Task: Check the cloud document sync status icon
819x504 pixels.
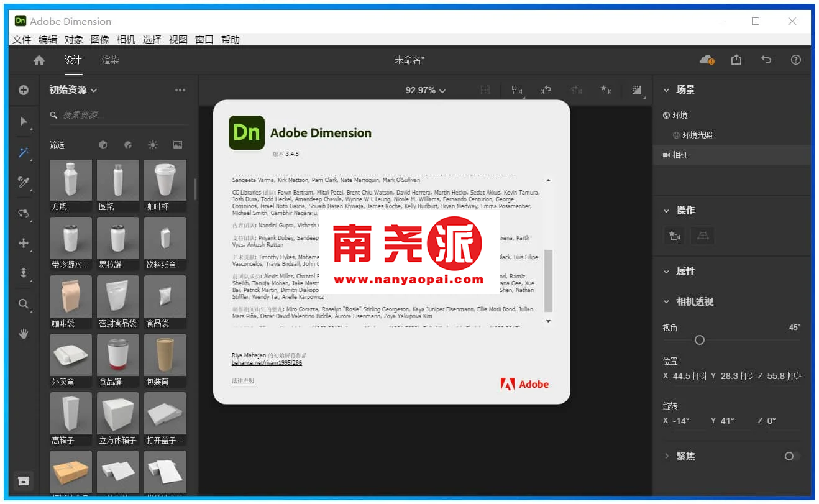Action: click(x=707, y=60)
